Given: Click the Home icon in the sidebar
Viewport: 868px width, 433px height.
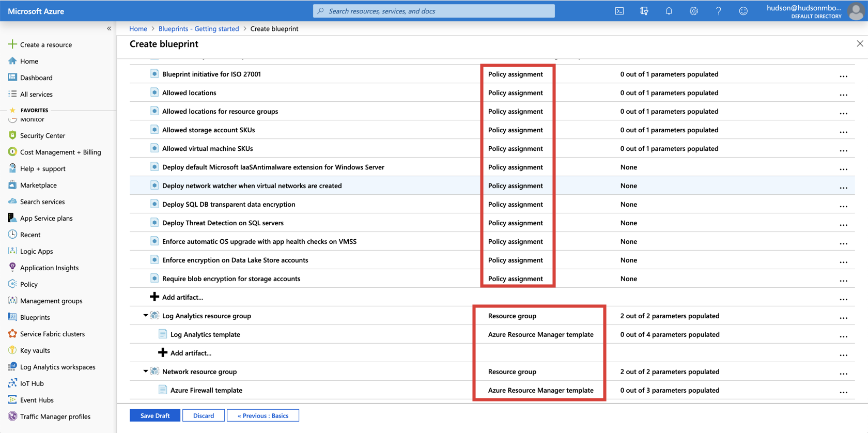Looking at the screenshot, I should pos(12,61).
